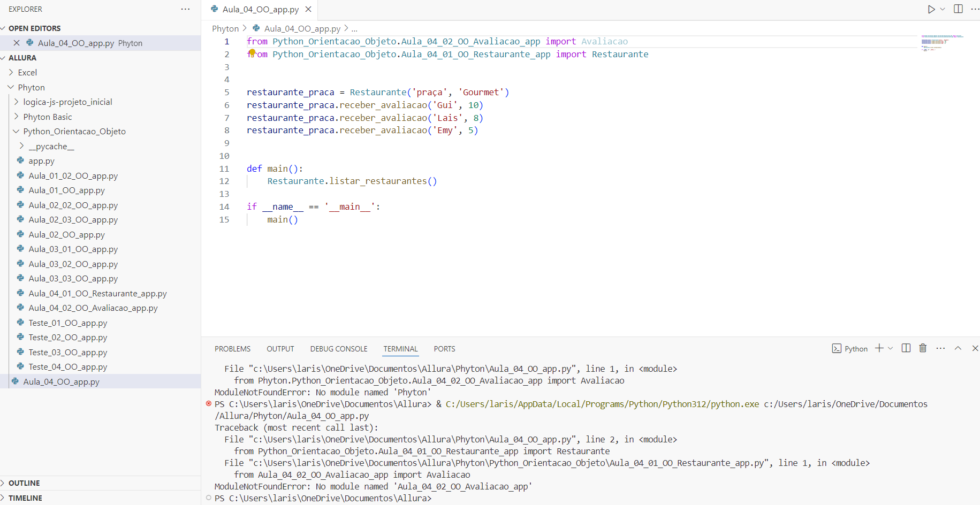Open Aula_03_01_OO_app.py file

[x=73, y=249]
